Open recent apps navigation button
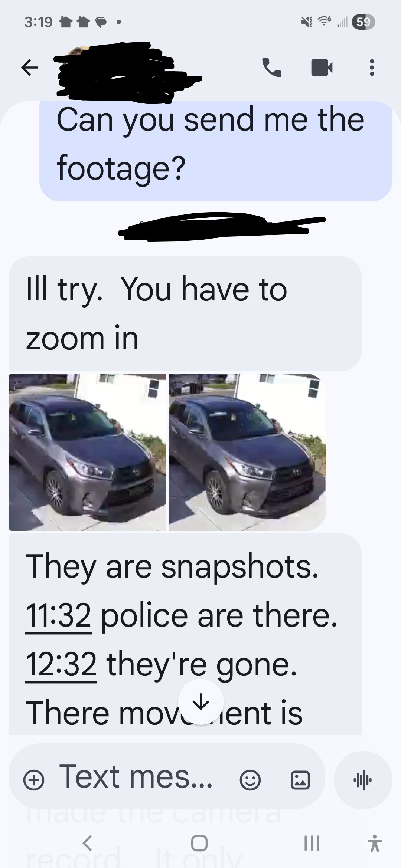This screenshot has width=401, height=868. point(312,843)
